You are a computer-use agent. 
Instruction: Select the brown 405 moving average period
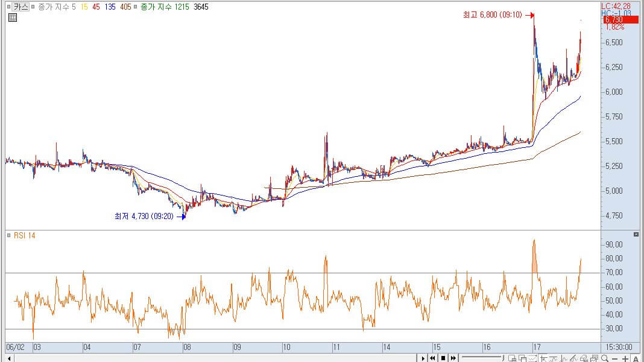click(x=125, y=7)
